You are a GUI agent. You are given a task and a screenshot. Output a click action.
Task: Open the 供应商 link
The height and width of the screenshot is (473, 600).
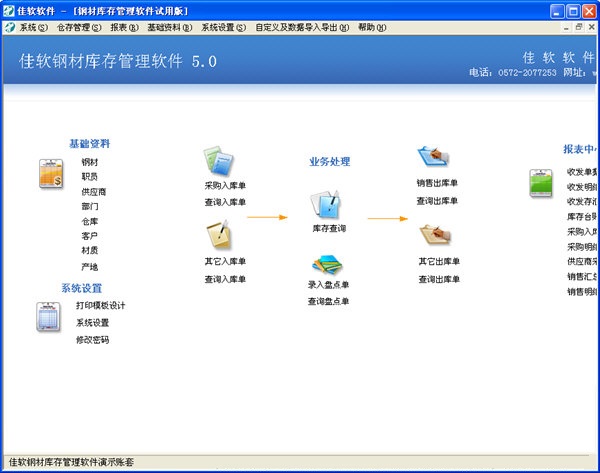pos(94,192)
